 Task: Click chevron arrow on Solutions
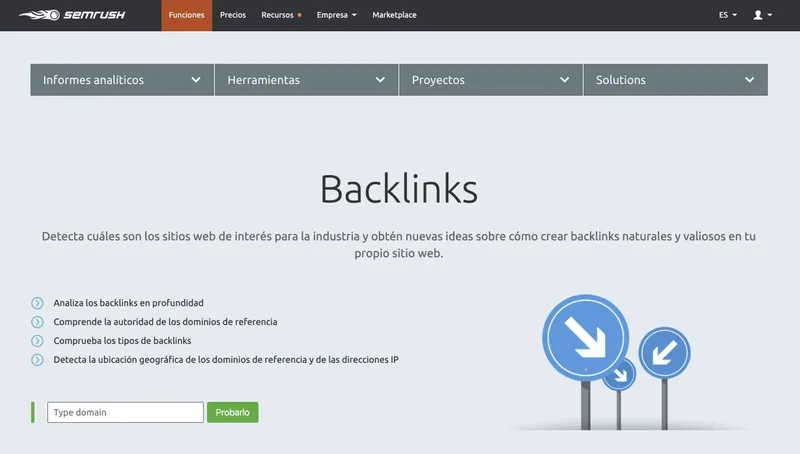coord(749,80)
